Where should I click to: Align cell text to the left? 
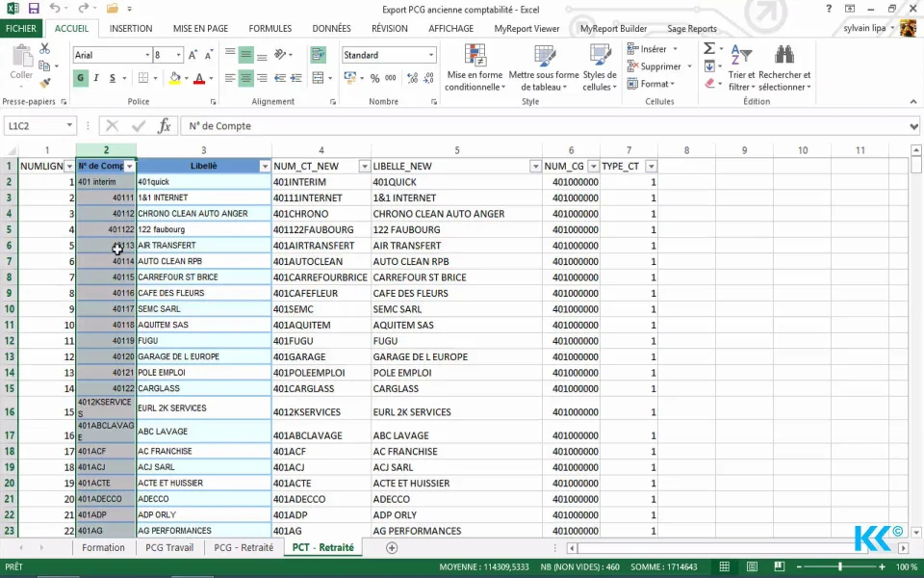(230, 78)
